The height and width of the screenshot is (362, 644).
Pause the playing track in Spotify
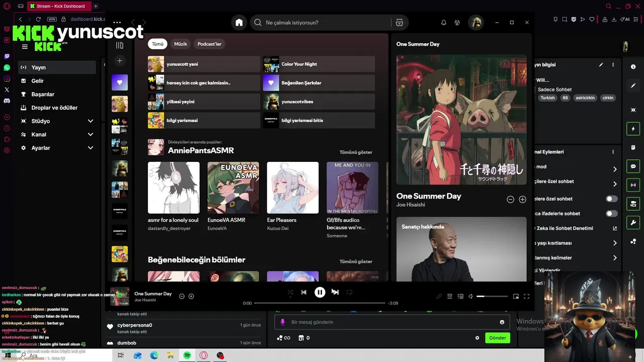(320, 292)
